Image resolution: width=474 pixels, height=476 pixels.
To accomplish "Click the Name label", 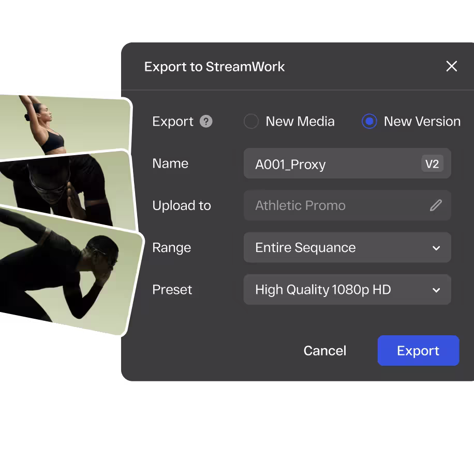I will click(x=170, y=163).
